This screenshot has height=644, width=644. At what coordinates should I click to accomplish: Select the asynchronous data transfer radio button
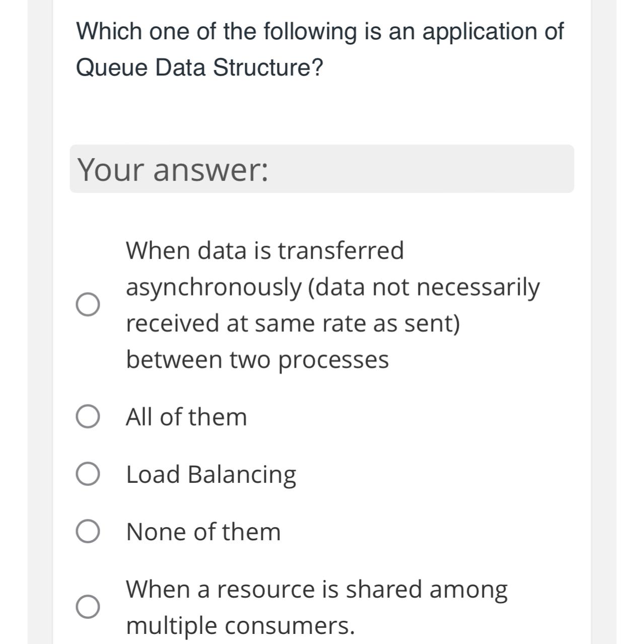[x=88, y=305]
